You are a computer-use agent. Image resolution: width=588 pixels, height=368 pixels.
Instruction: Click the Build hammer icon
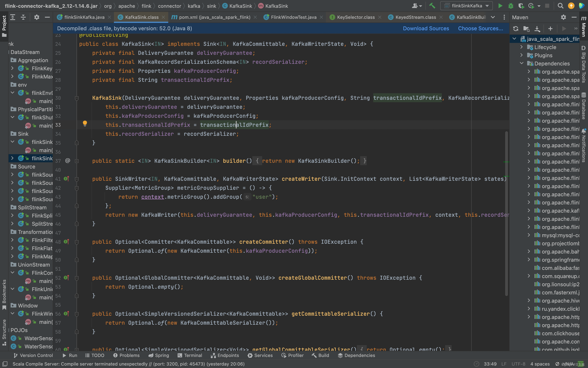tap(432, 6)
